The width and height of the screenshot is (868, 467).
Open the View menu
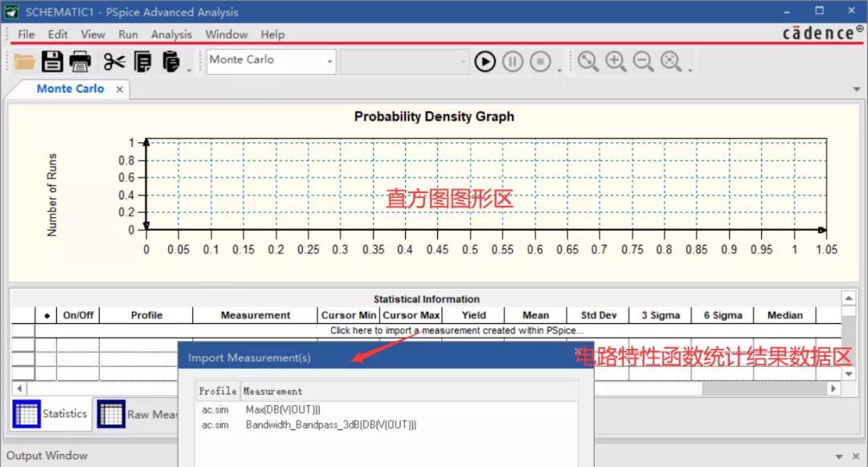(x=93, y=35)
